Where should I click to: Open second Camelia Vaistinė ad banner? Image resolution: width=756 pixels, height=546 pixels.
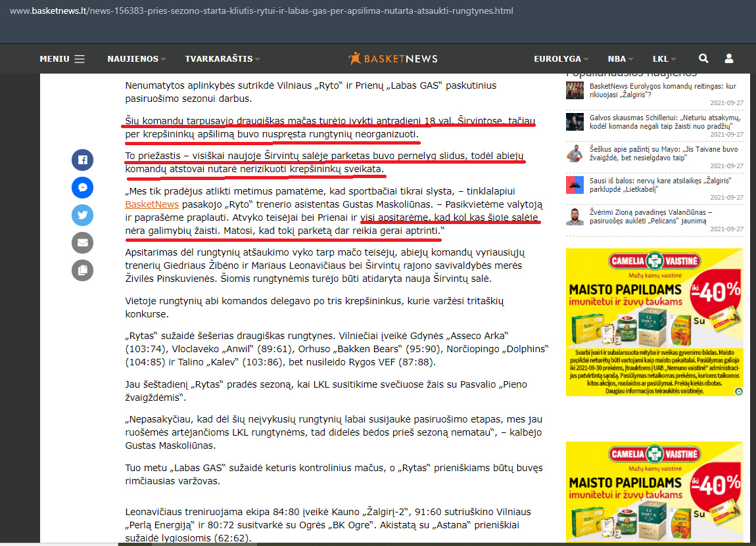tap(654, 491)
